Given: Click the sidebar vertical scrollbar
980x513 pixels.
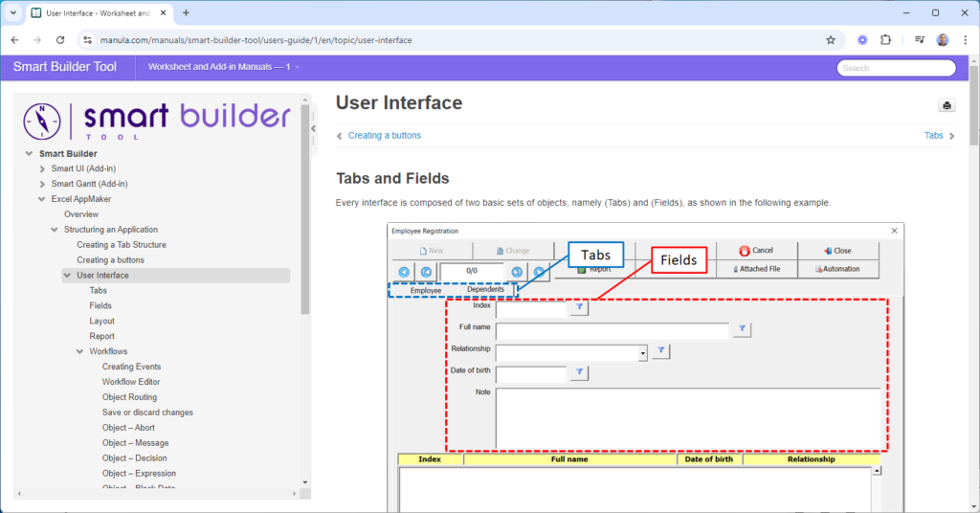Looking at the screenshot, I should 305,209.
